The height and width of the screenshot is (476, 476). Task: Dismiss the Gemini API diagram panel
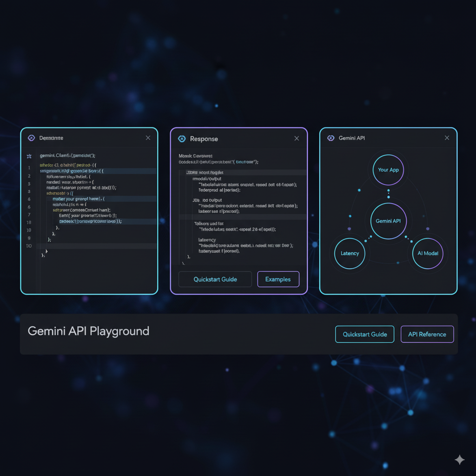point(447,138)
